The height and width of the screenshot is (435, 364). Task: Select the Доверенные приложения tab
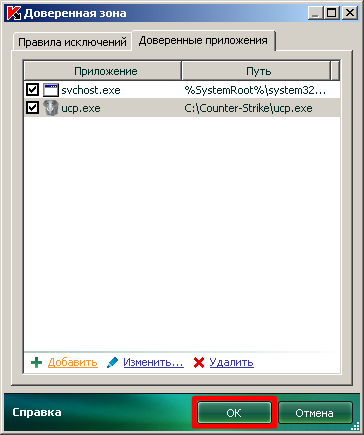click(203, 41)
